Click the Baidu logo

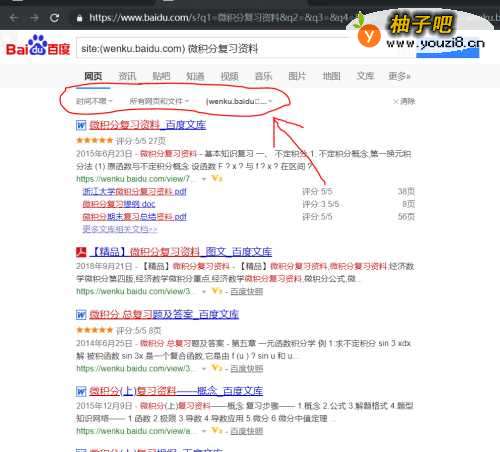point(38,46)
